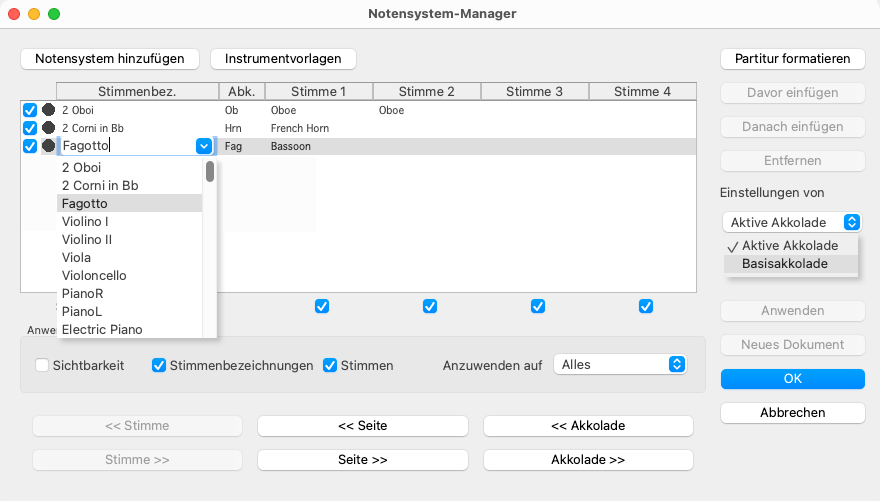
Task: Pick Electric Piano from the dropdown list
Action: [102, 329]
